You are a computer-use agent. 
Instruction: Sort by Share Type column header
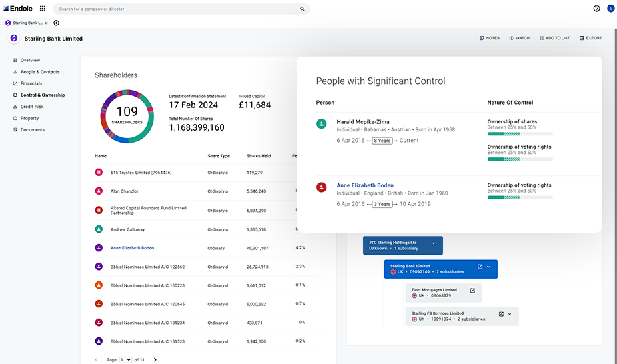[x=219, y=156]
